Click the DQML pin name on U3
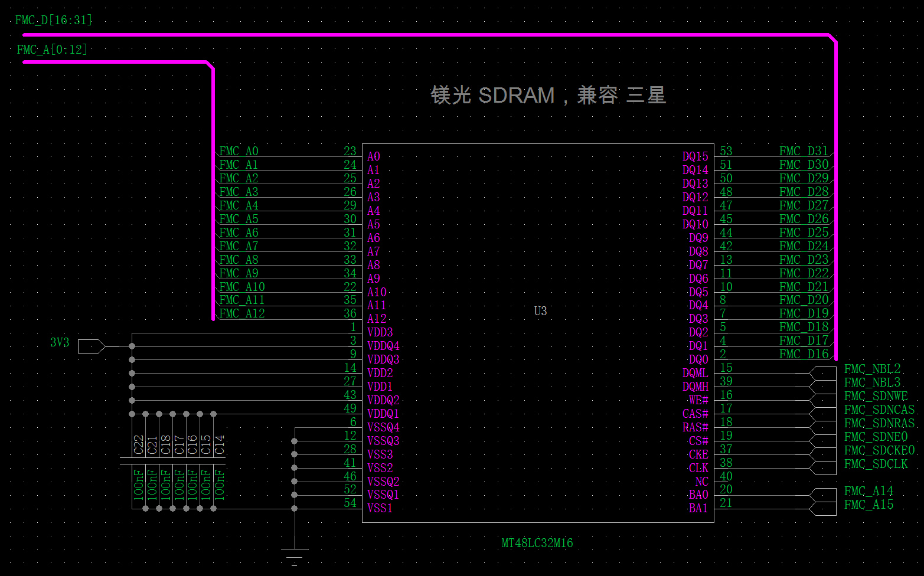Image resolution: width=924 pixels, height=576 pixels. pos(695,373)
